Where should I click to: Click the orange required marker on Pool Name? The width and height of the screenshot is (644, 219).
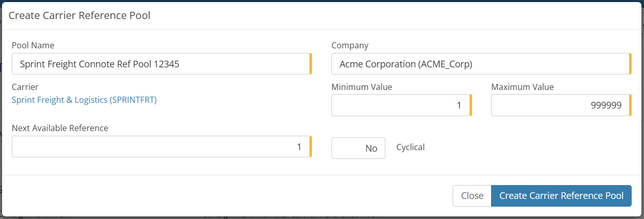click(x=310, y=64)
